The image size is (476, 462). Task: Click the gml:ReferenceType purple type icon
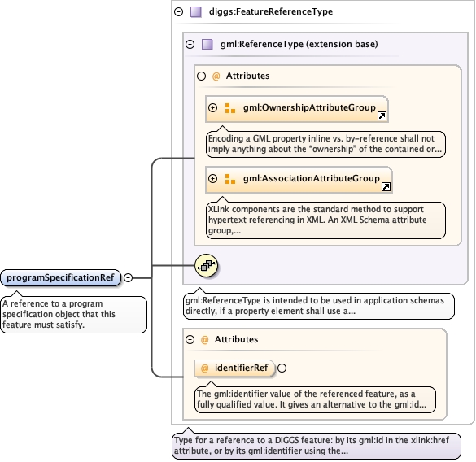coord(207,44)
